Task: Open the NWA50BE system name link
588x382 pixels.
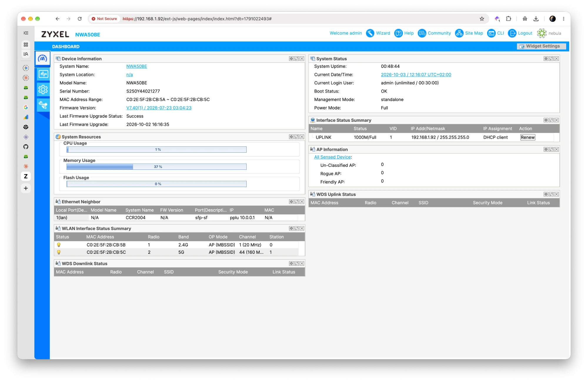Action: (x=136, y=66)
